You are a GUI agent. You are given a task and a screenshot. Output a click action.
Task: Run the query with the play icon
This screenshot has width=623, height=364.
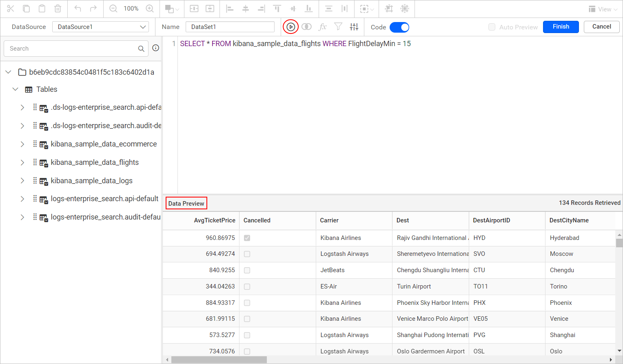click(290, 27)
